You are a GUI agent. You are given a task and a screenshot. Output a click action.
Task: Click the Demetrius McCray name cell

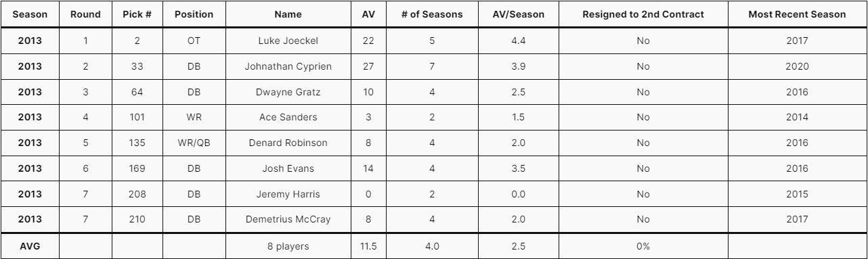(288, 220)
